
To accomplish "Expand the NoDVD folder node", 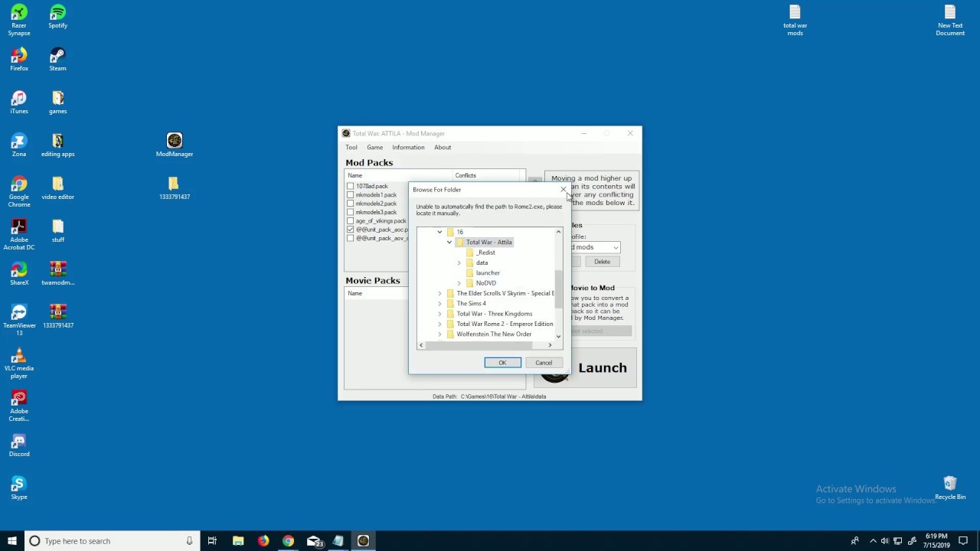I will pyautogui.click(x=459, y=283).
